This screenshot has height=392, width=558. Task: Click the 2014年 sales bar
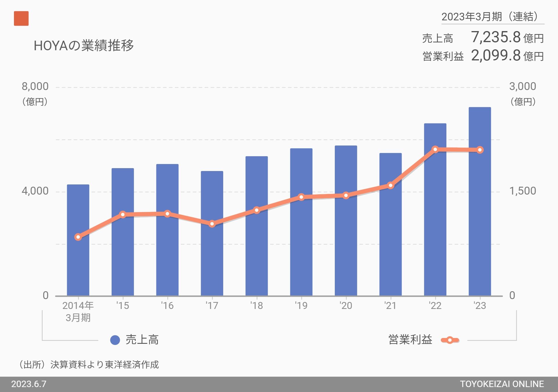[78, 240]
